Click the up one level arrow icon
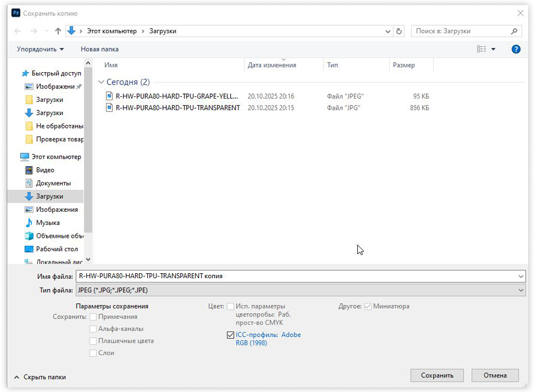Screen dimensions: 535x392 click(x=58, y=31)
